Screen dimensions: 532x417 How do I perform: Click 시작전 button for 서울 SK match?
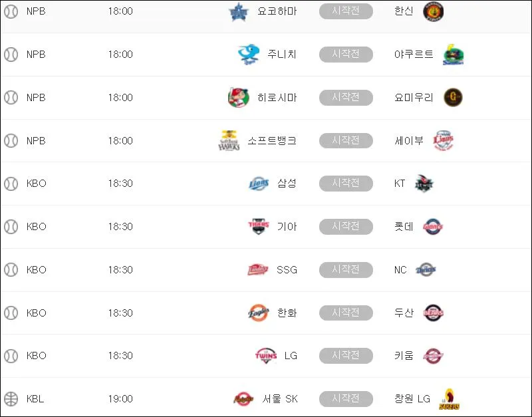[346, 398]
